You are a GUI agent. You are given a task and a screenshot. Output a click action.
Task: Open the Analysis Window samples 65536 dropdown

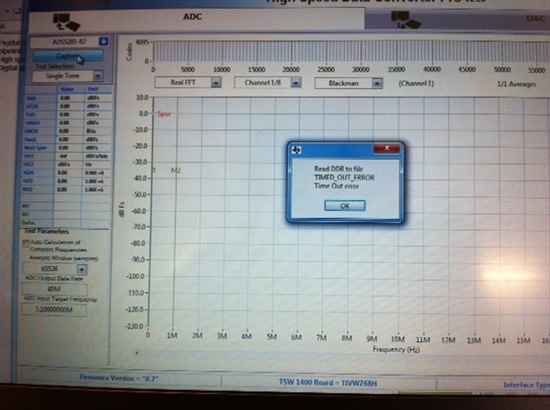point(82,269)
